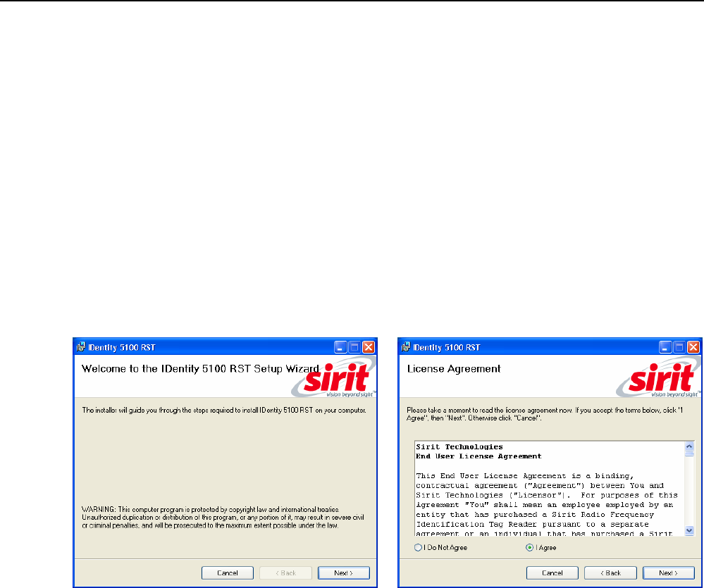Click Back in the License Agreement window
The height and width of the screenshot is (588, 704).
(x=610, y=573)
